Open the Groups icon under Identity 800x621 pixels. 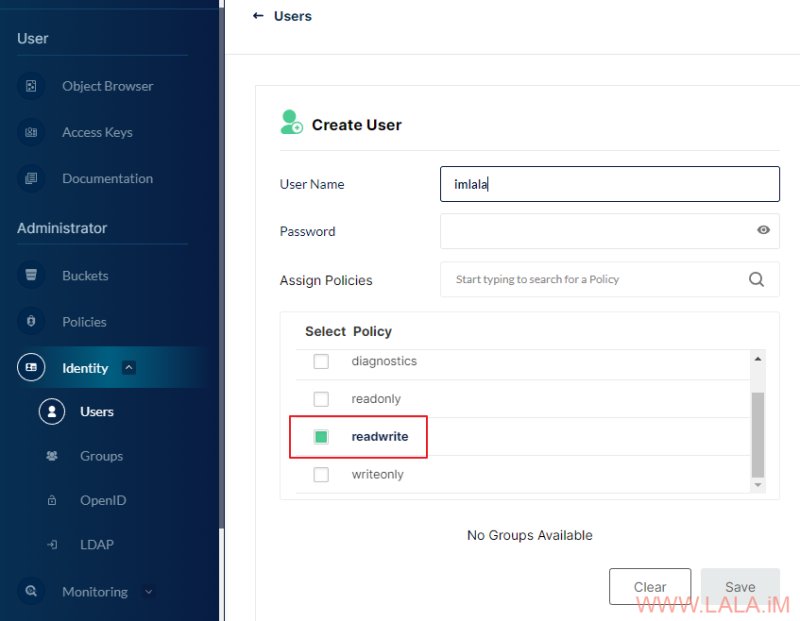click(52, 456)
